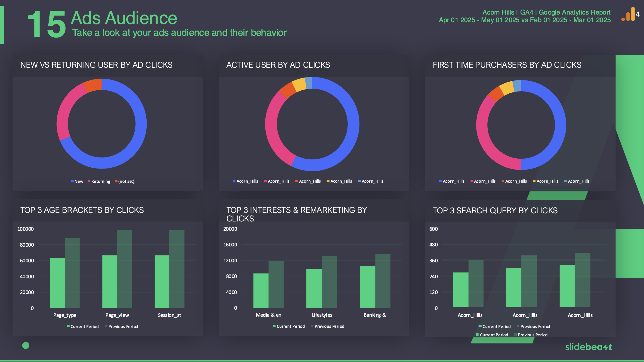Click the New legend entry

coord(77,181)
